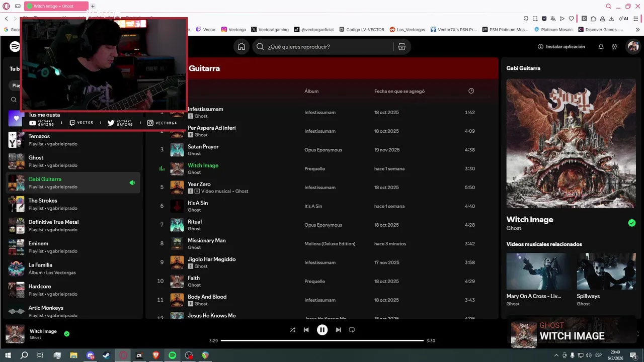The width and height of the screenshot is (644, 362).
Task: Open Ghost artist link in right panel
Action: (x=514, y=228)
